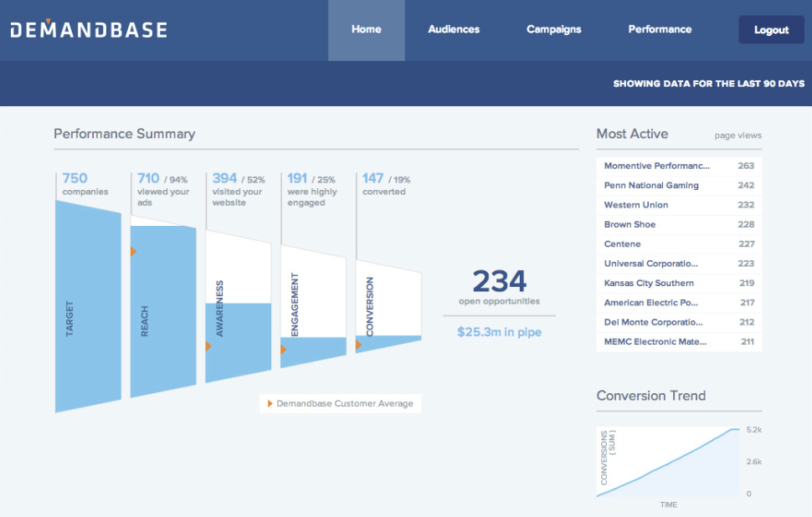Click the 191 were highly engaged figure
Screen dimensions: 812x517
(x=297, y=178)
